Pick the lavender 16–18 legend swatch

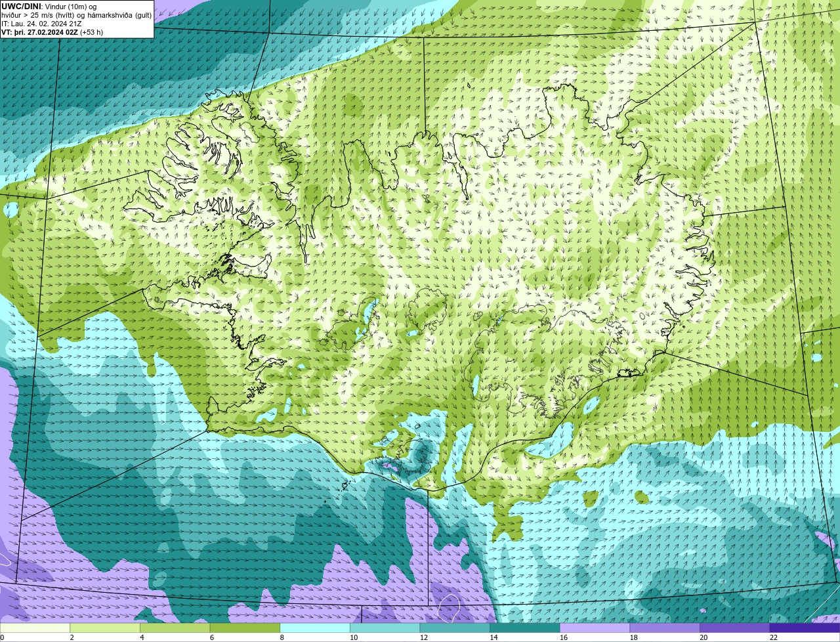pyautogui.click(x=595, y=628)
